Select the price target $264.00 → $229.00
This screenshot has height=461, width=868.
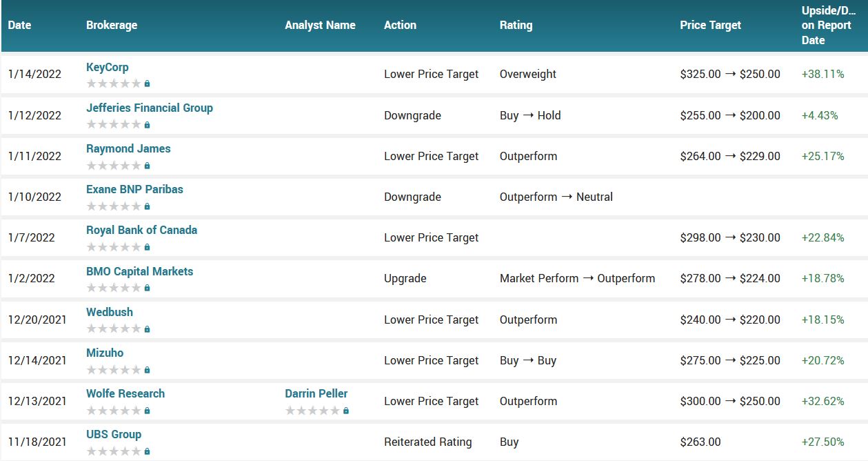point(730,156)
